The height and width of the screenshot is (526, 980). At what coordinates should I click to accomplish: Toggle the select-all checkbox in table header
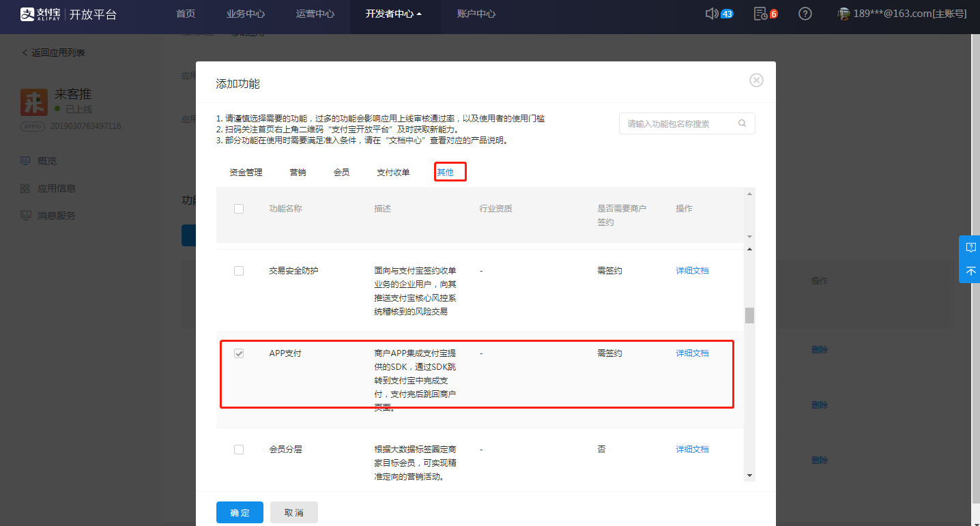[239, 209]
